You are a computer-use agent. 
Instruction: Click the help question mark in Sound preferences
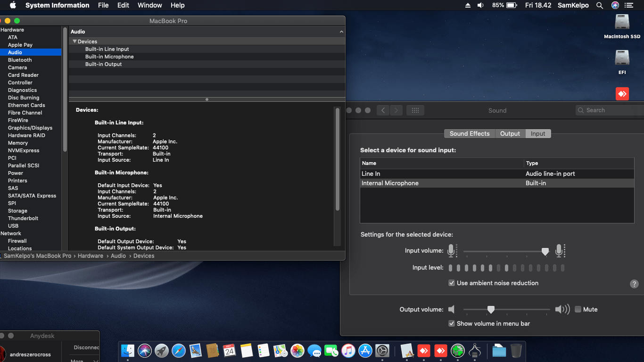[634, 284]
